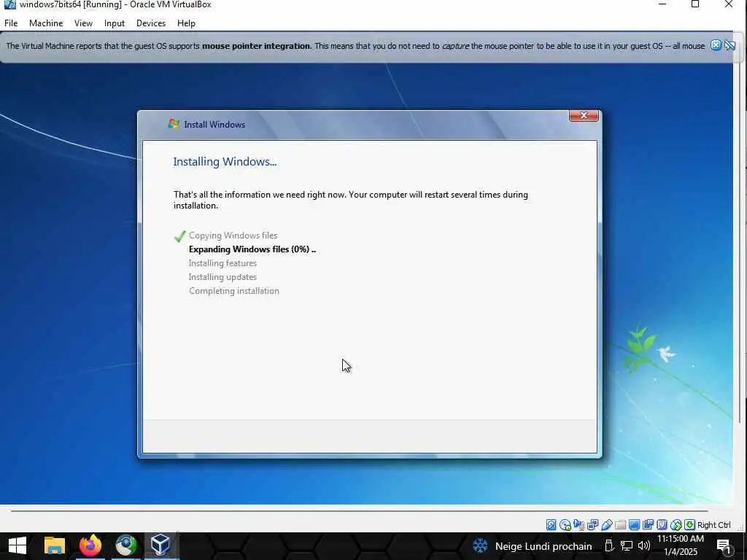Open the View menu

point(83,23)
